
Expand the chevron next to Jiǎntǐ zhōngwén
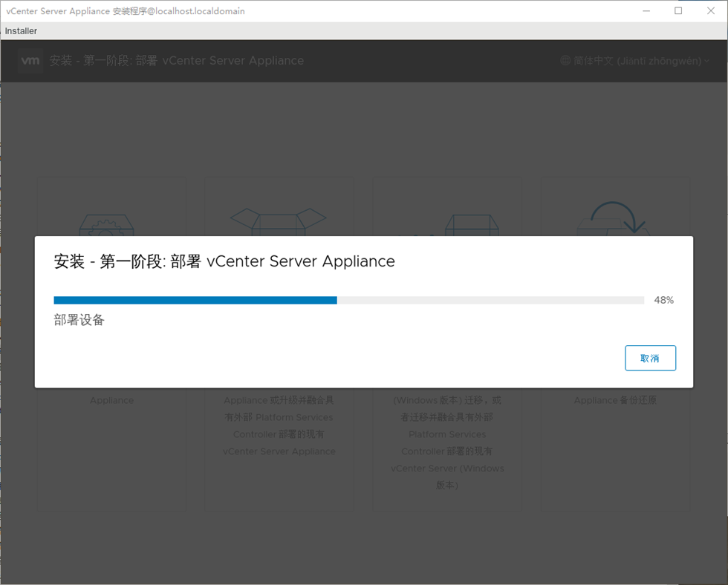tap(706, 62)
